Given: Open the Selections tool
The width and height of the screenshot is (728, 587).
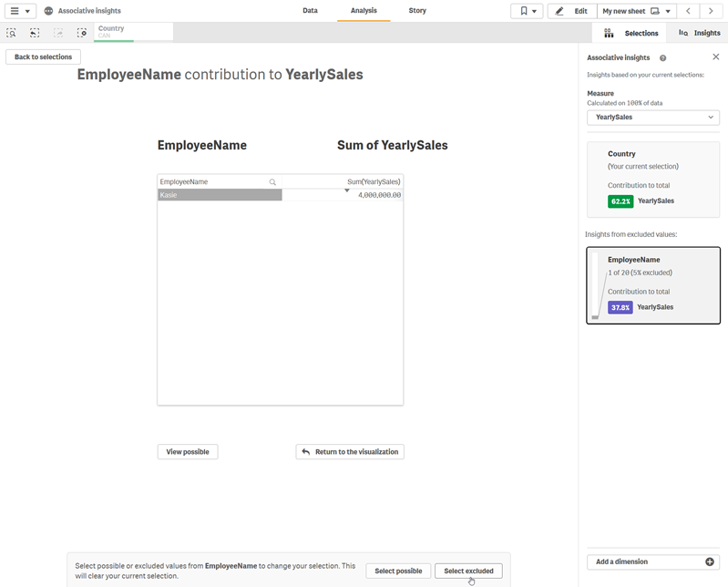Looking at the screenshot, I should pyautogui.click(x=631, y=33).
